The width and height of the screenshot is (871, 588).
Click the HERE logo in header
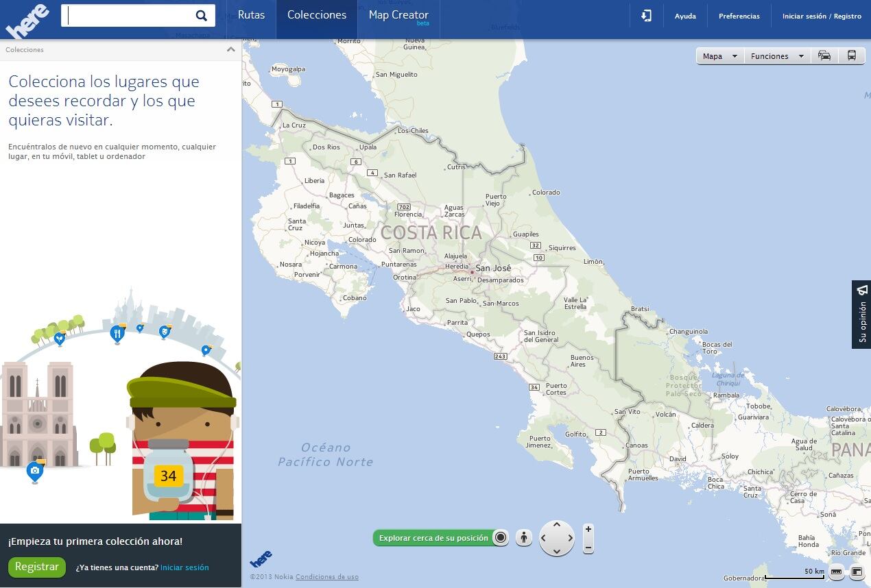pos(27,21)
